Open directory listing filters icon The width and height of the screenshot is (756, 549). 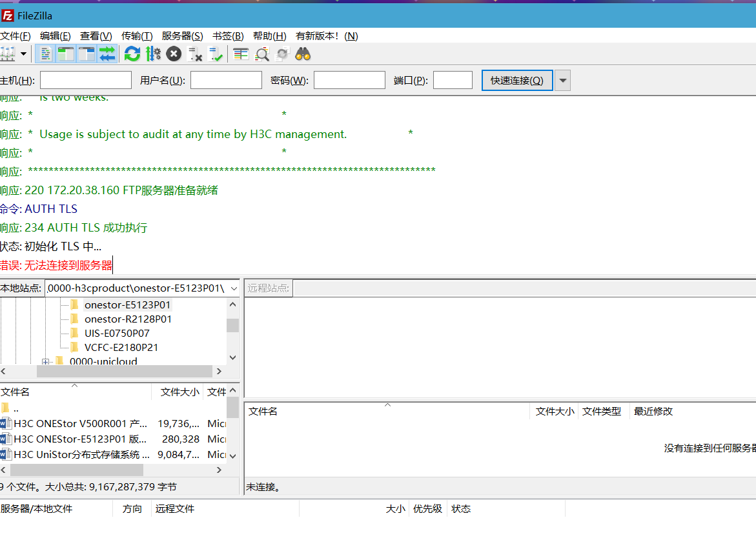pyautogui.click(x=241, y=54)
